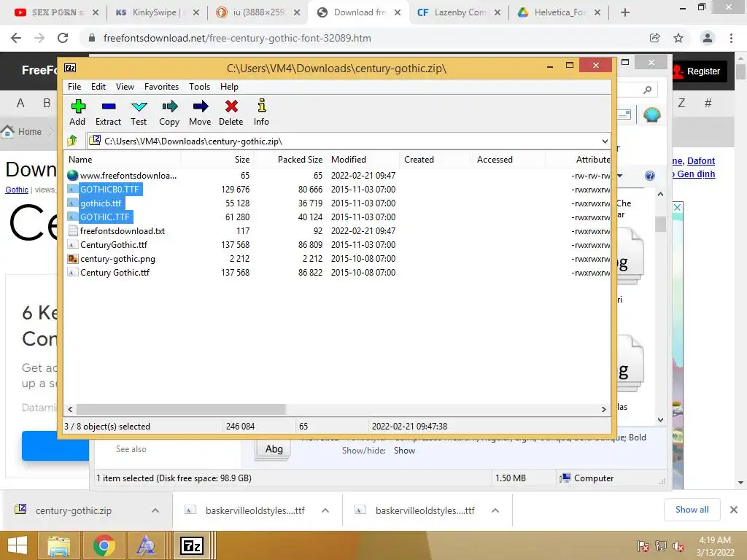Switch to the Lazenby Com tab
The width and height of the screenshot is (747, 560).
coord(458,12)
